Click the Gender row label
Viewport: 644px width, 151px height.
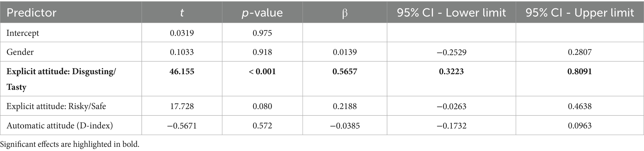coord(20,52)
